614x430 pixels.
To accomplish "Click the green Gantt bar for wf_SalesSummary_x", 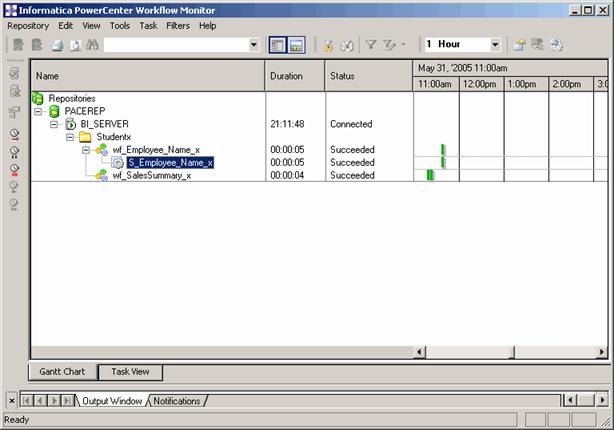I will (430, 175).
